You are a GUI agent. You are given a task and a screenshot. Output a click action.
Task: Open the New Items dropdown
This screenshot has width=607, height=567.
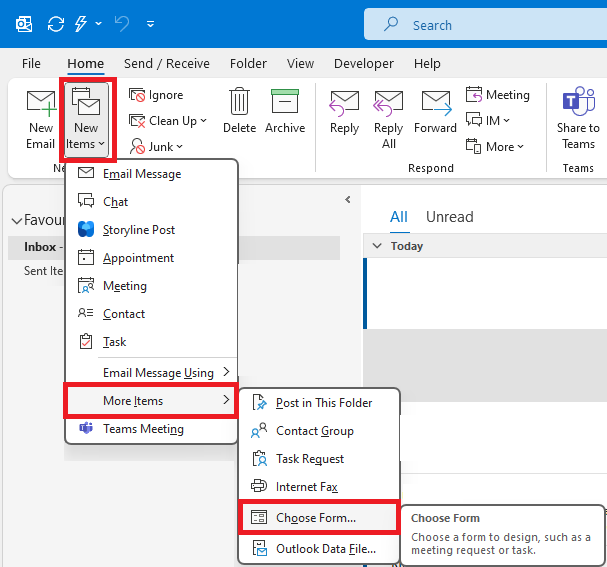click(86, 120)
